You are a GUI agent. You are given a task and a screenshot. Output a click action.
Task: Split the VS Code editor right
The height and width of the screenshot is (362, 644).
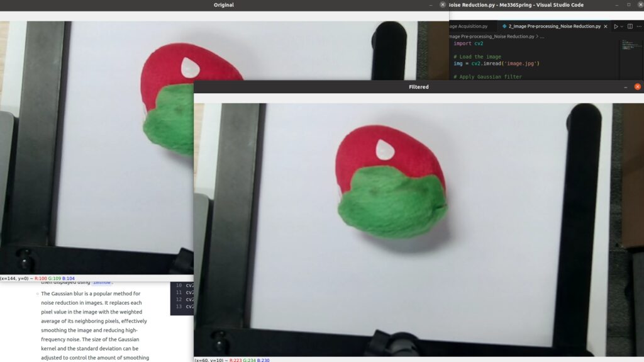pos(630,26)
